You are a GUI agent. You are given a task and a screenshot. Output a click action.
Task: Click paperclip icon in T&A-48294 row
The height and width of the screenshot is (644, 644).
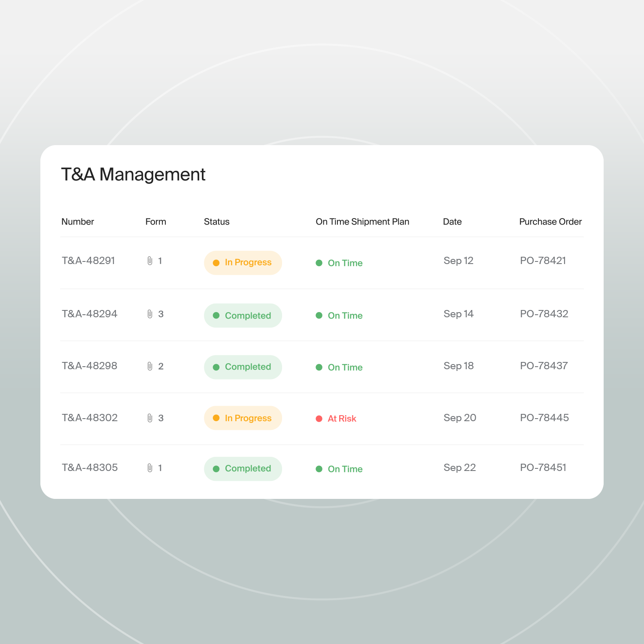click(150, 314)
